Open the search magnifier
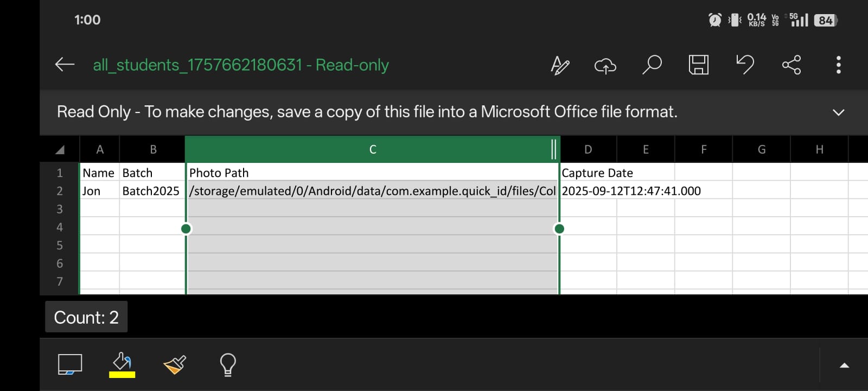Image resolution: width=868 pixels, height=391 pixels. (652, 65)
